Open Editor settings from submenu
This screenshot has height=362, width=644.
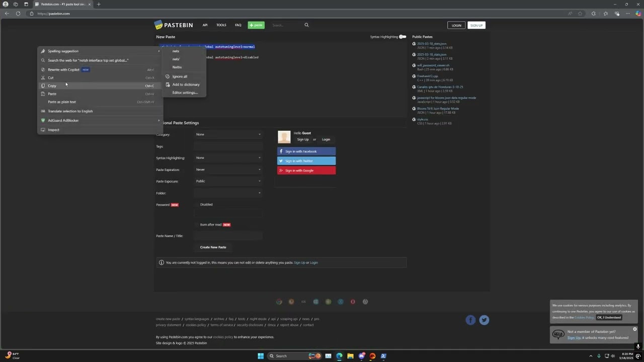point(184,93)
